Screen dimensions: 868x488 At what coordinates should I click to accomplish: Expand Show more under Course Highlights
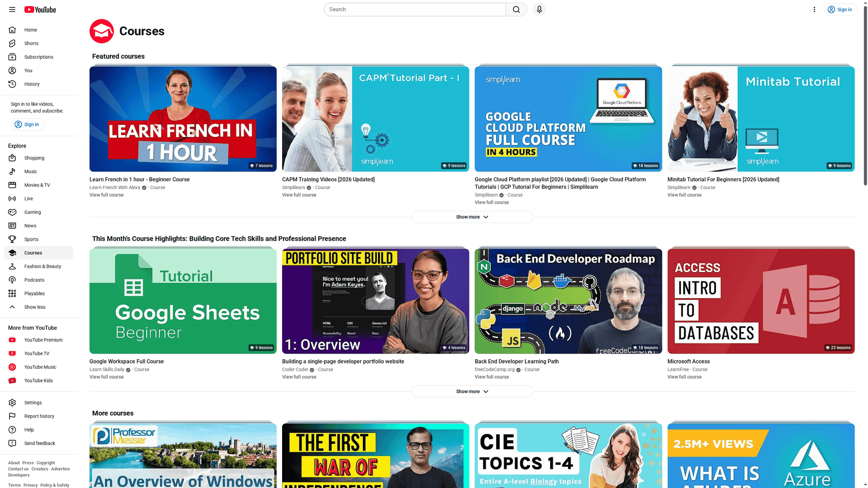472,391
